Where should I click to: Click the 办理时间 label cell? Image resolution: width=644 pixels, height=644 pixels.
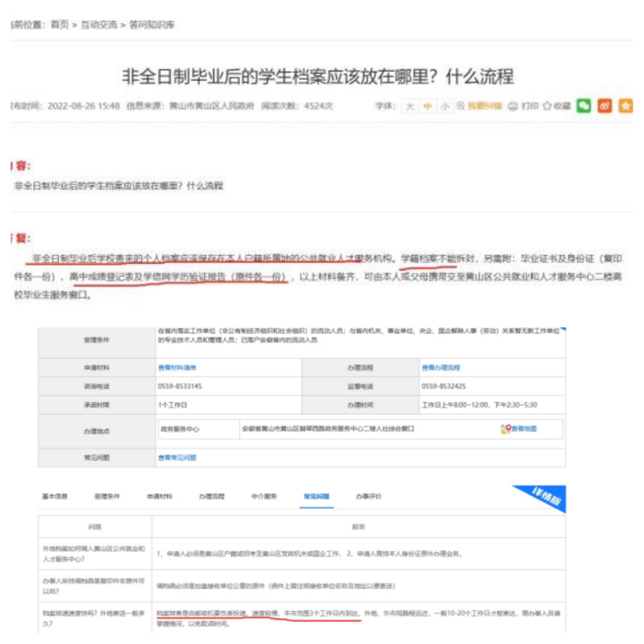[361, 405]
